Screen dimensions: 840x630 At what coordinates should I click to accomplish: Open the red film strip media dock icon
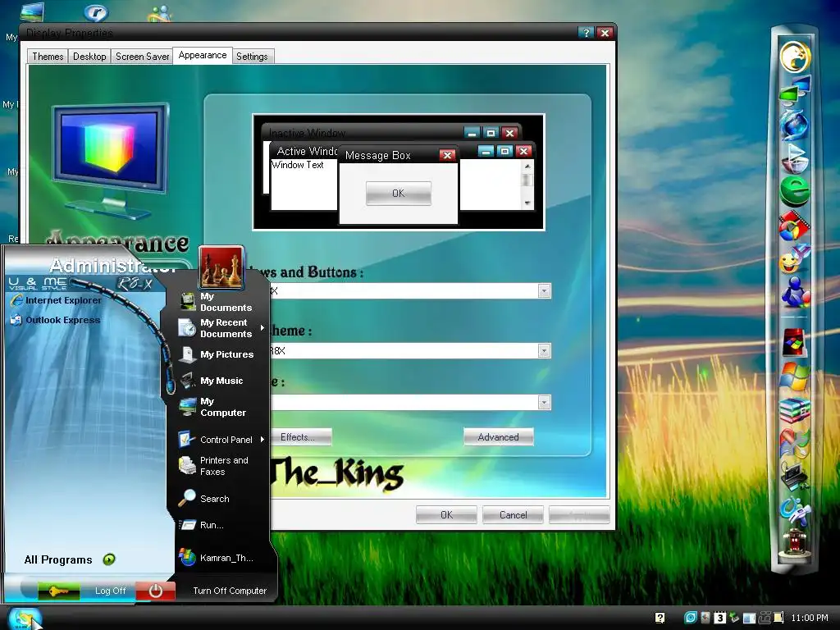794,226
